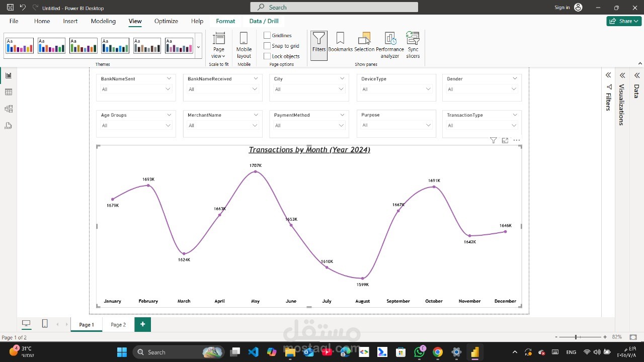Viewport: 644px width, 362px height.
Task: Open the Gender slicer dropdown
Action: click(x=514, y=89)
